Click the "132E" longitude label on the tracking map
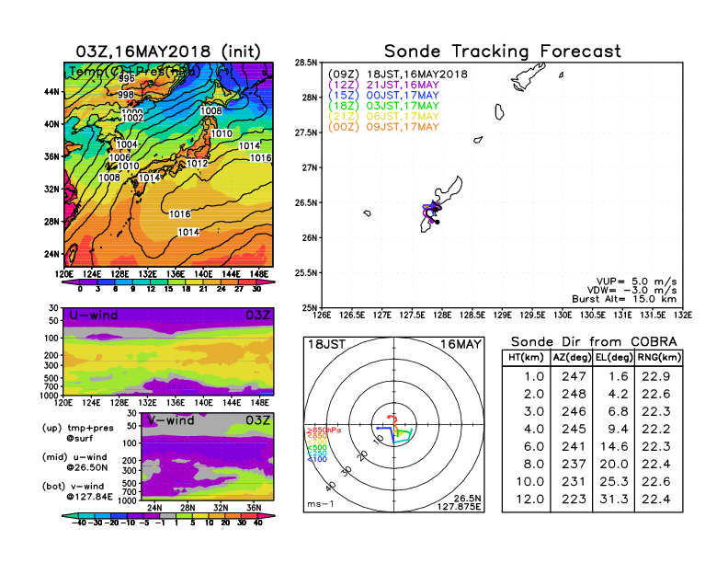The image size is (728, 563). (x=682, y=316)
